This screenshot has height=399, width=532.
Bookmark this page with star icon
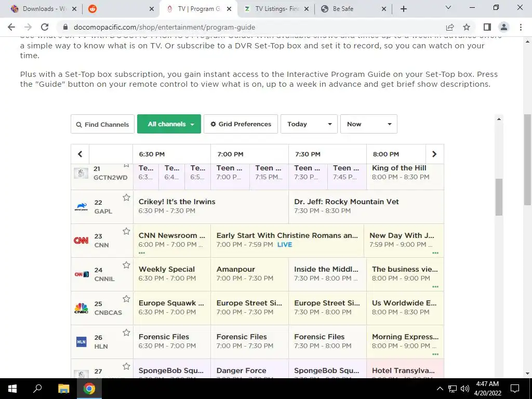click(467, 27)
